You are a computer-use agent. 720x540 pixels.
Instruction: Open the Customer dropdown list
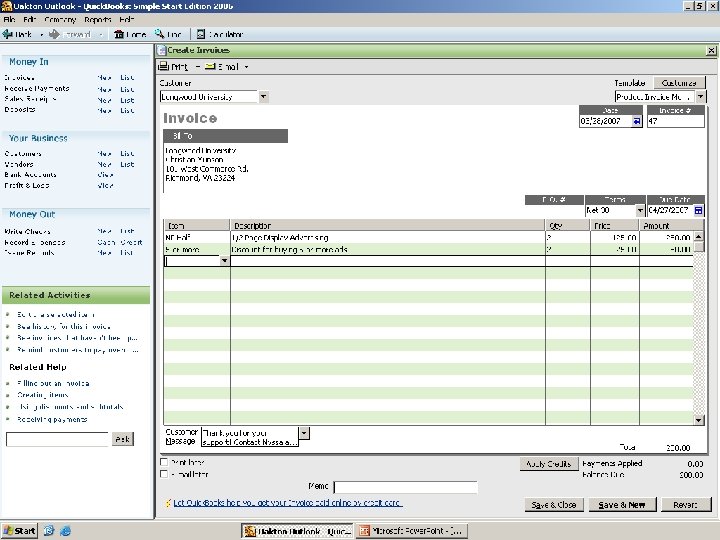point(263,97)
